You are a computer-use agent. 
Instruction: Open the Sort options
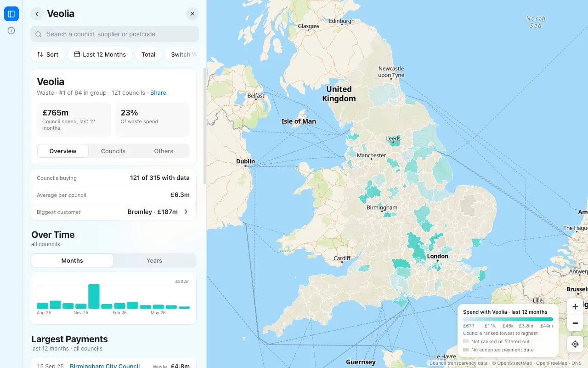coord(48,54)
